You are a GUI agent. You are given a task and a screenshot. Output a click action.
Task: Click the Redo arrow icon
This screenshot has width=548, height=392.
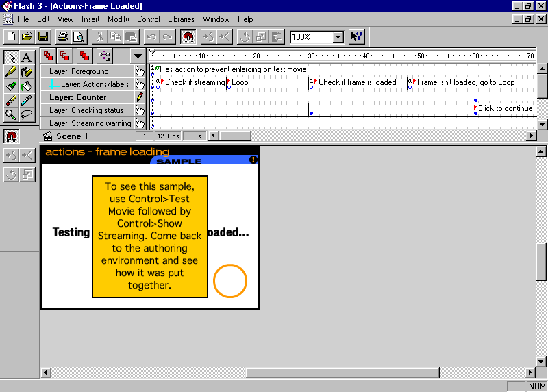[x=167, y=37]
